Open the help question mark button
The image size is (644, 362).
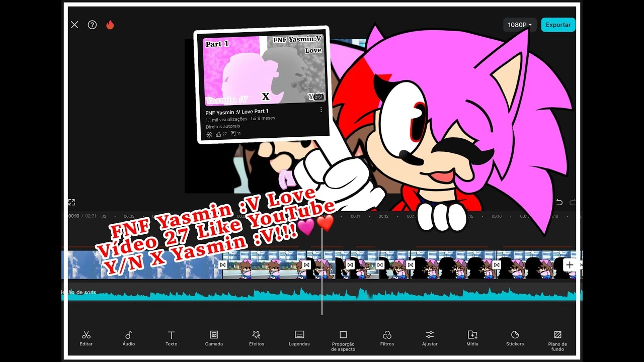click(x=92, y=25)
